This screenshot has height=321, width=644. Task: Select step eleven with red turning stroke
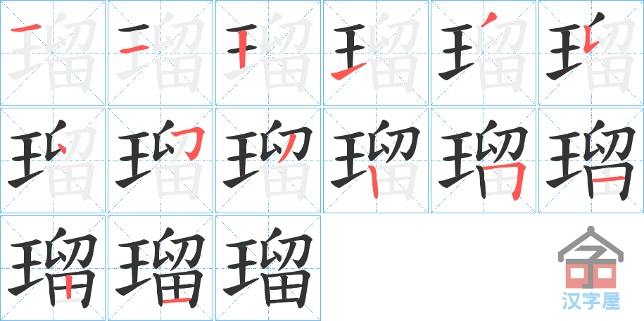483,160
